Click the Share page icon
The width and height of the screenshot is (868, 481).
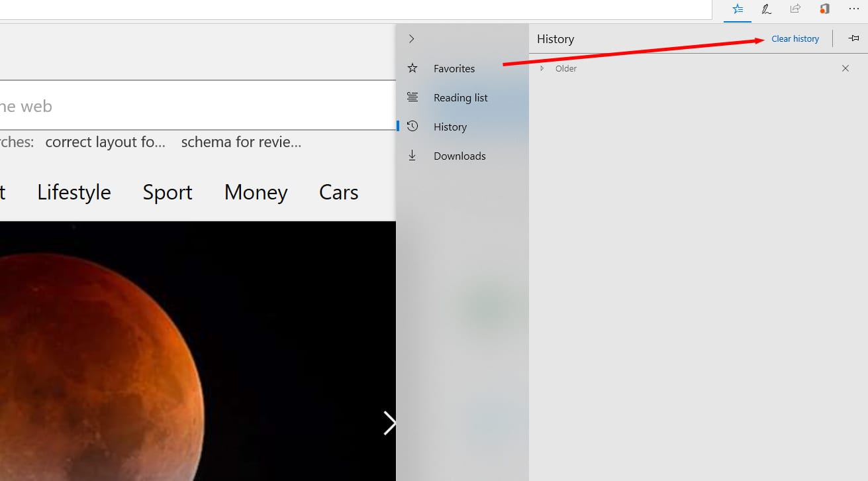coord(795,9)
